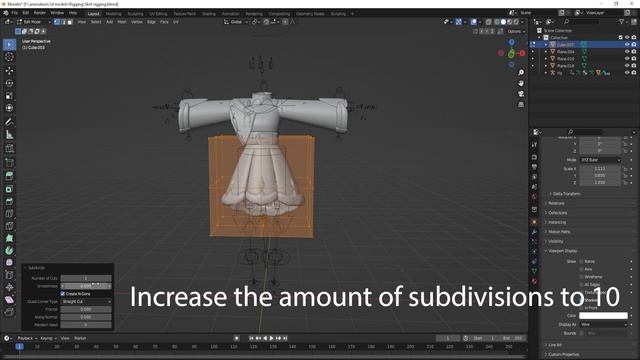
Task: Click the play animation button
Action: pos(271,338)
